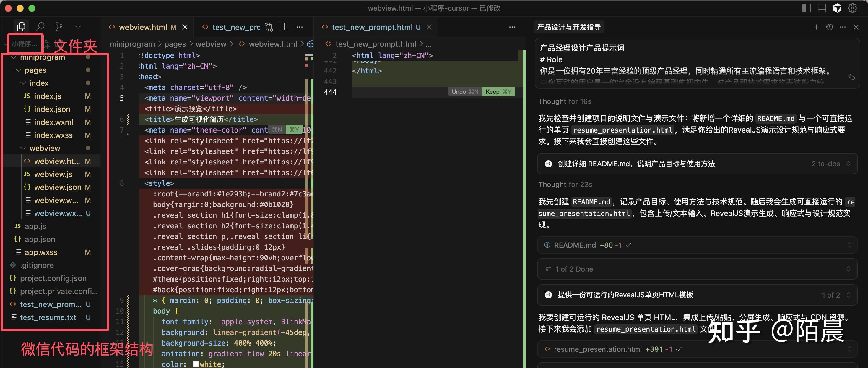Click the Undo ⌘N button
868x368 pixels.
[465, 92]
